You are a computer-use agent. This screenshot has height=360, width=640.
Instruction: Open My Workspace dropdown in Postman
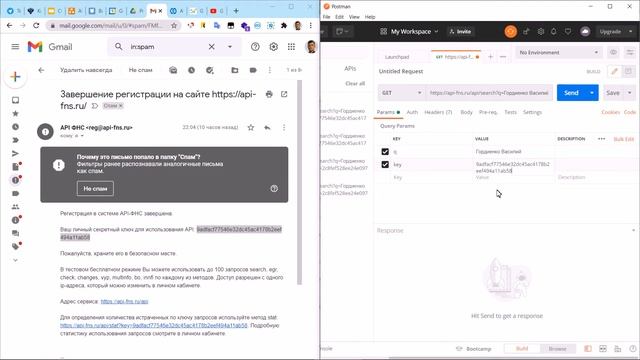point(409,31)
